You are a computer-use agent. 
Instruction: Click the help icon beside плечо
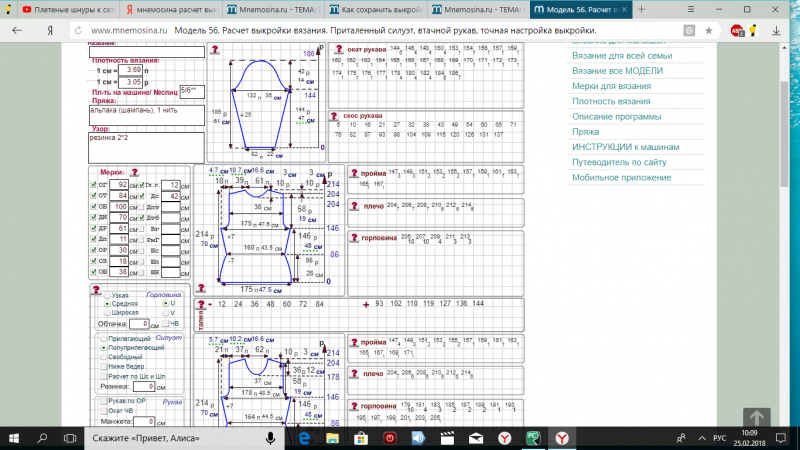353,205
